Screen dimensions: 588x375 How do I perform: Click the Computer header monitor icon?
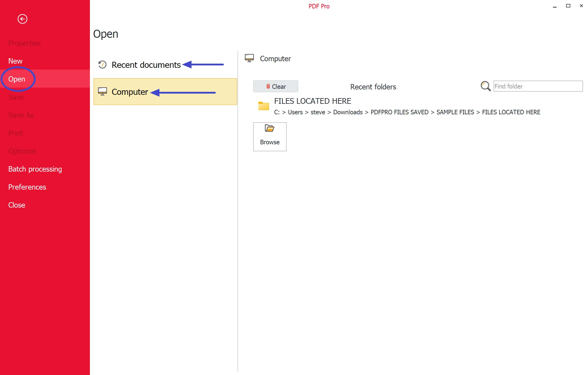(249, 58)
